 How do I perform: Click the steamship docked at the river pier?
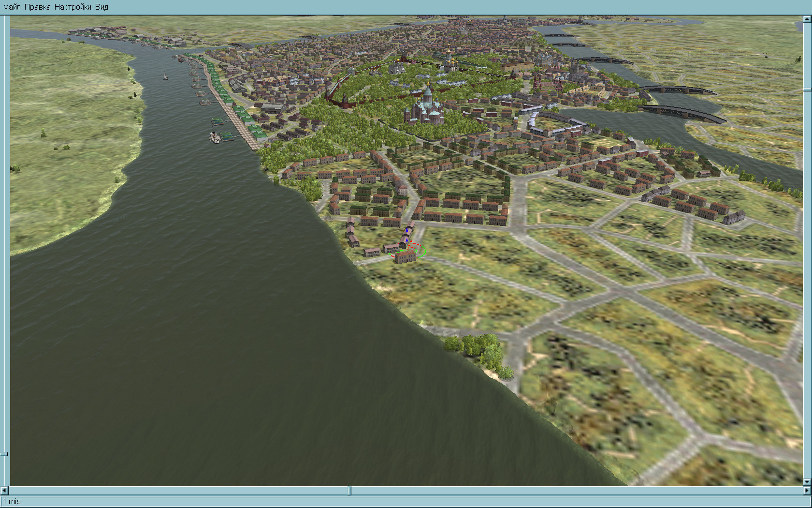[216, 137]
